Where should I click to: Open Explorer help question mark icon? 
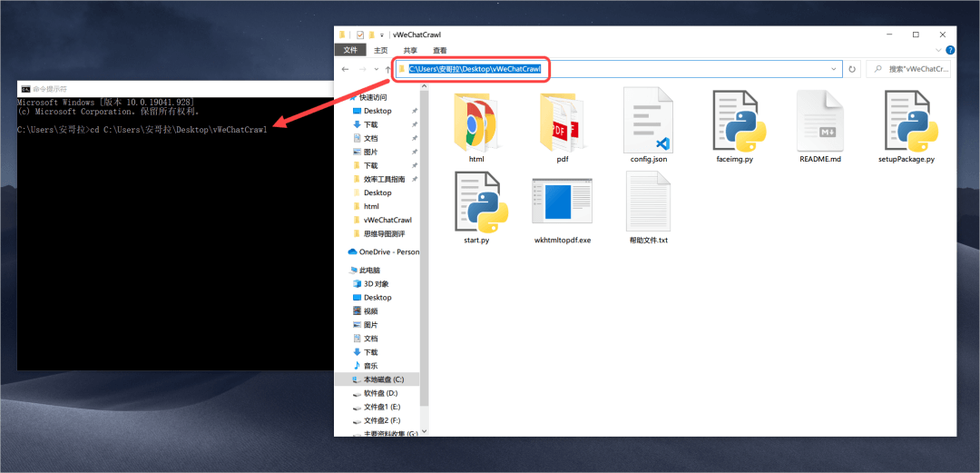(950, 50)
